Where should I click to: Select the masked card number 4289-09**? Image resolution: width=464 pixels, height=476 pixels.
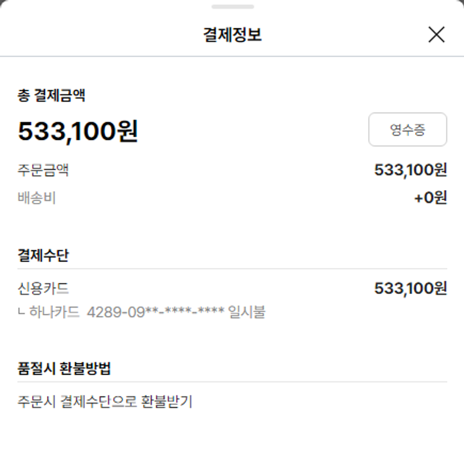(155, 312)
